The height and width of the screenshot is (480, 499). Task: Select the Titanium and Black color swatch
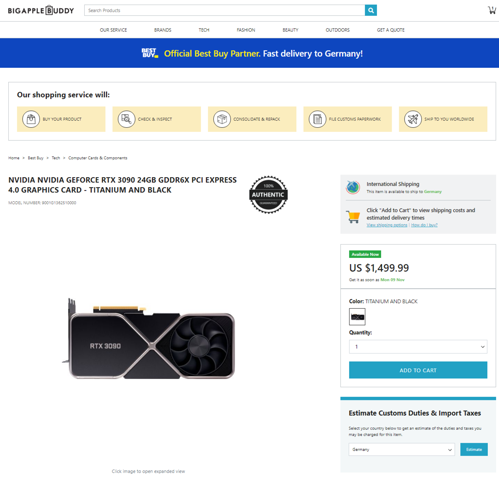coord(357,317)
